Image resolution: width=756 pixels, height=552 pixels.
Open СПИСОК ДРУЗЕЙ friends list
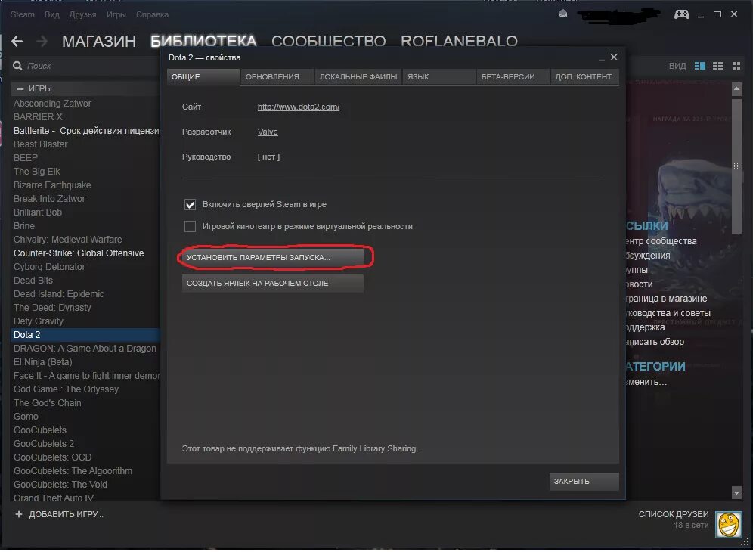[674, 514]
